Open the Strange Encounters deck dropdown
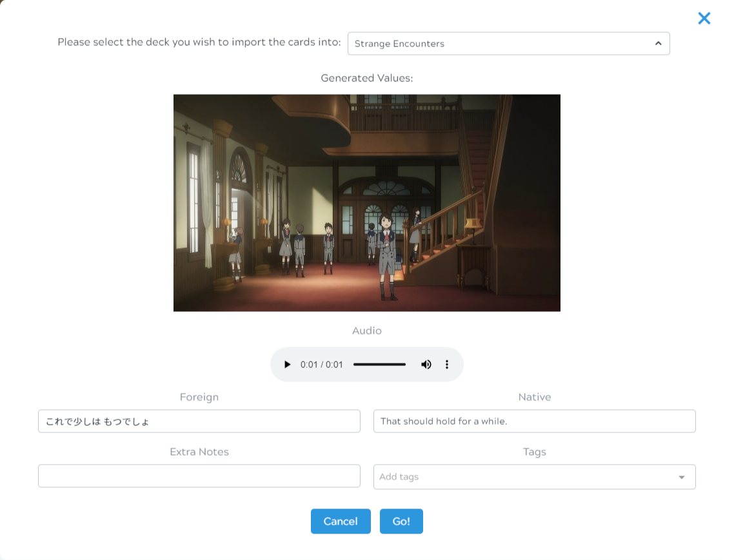The width and height of the screenshot is (734, 560). [x=508, y=44]
